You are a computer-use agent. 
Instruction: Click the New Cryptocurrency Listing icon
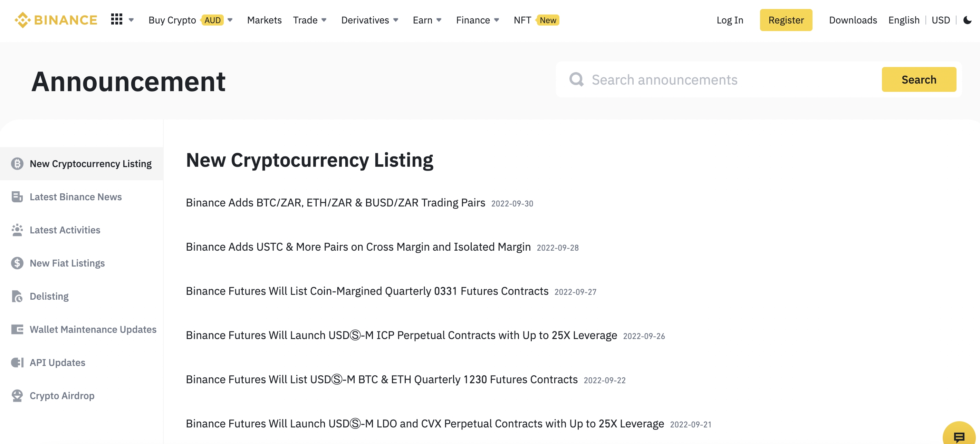click(x=17, y=164)
